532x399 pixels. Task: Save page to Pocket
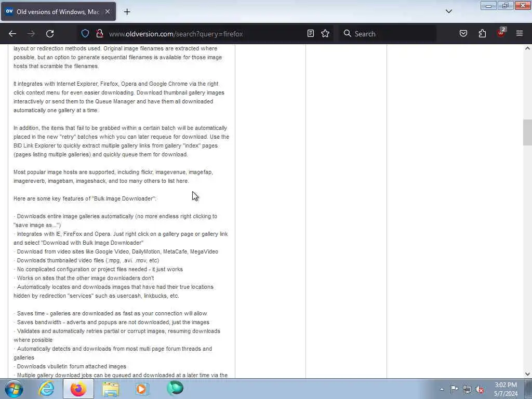pos(463,33)
